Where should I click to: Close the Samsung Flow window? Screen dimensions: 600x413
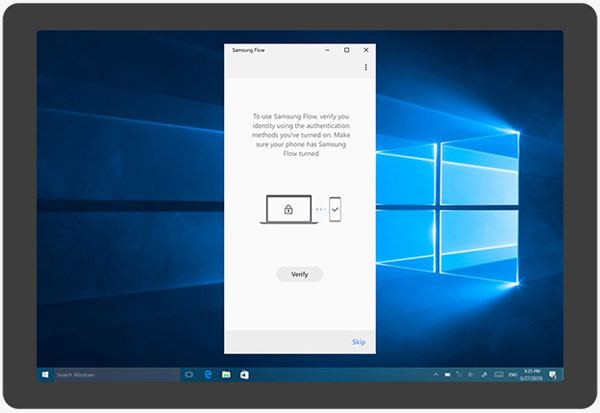pyautogui.click(x=366, y=50)
